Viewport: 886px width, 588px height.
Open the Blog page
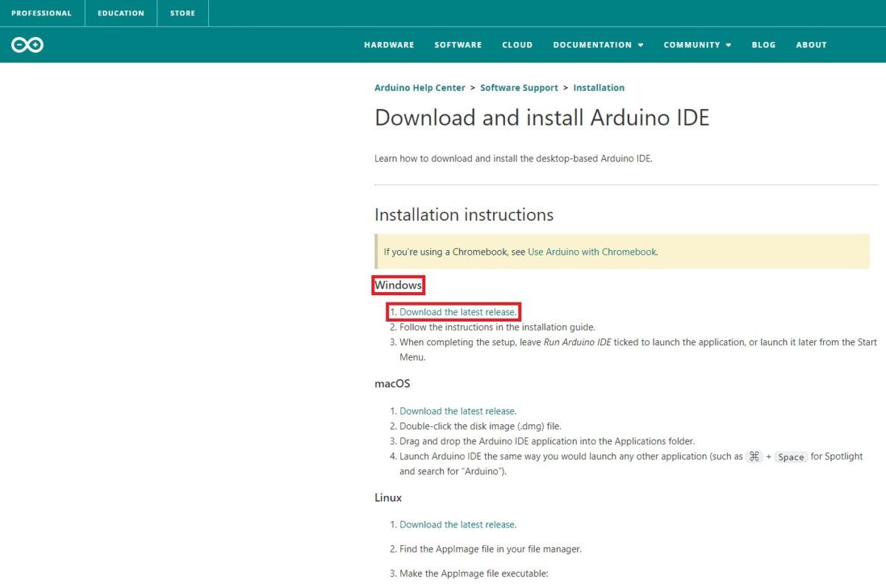pos(763,45)
